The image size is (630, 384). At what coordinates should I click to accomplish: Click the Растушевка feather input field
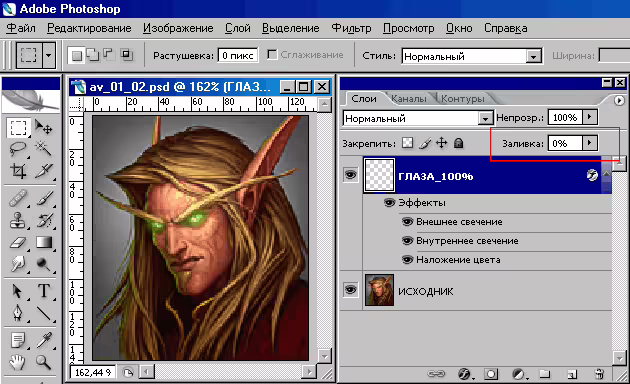(238, 55)
